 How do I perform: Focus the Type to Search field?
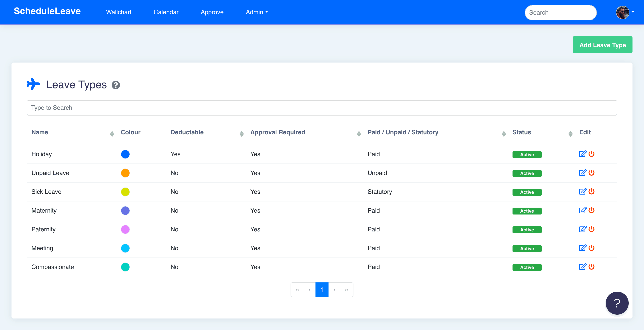[x=321, y=108]
